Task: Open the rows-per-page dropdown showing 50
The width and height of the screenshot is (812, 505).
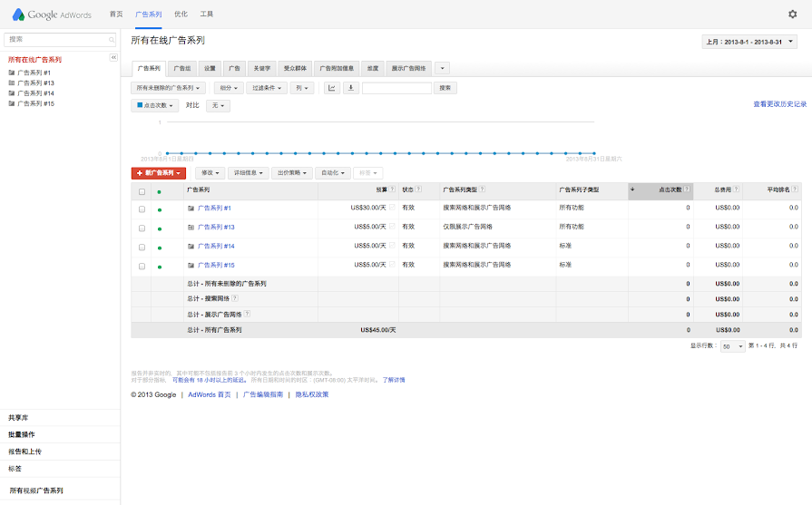Action: point(732,345)
